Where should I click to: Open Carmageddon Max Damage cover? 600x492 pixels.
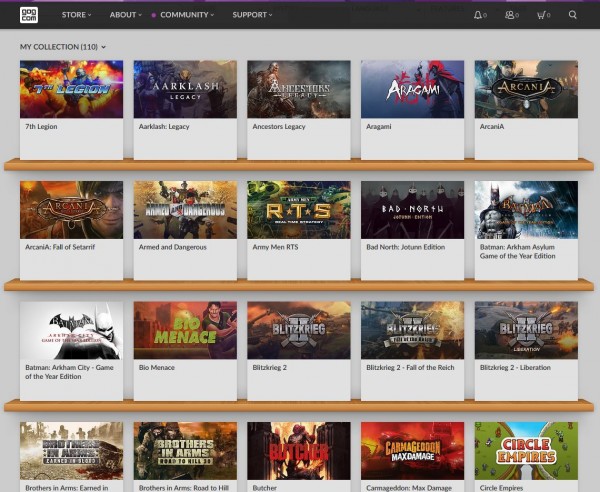coord(412,451)
